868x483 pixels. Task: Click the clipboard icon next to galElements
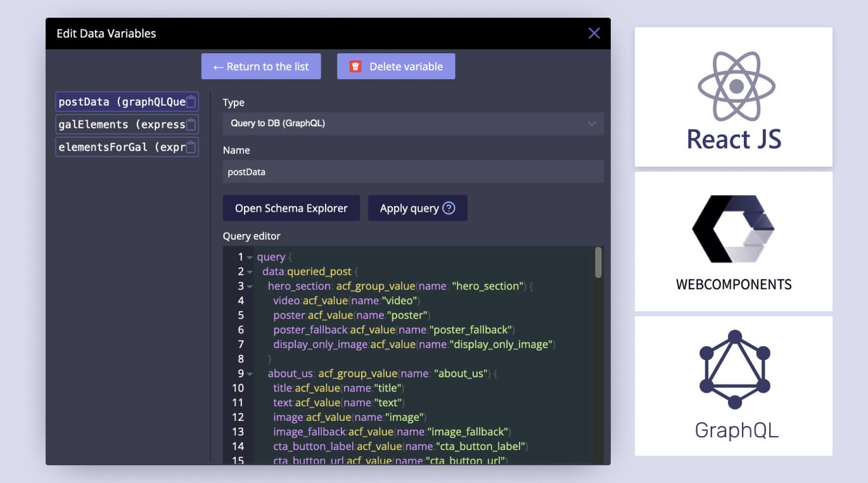point(191,124)
